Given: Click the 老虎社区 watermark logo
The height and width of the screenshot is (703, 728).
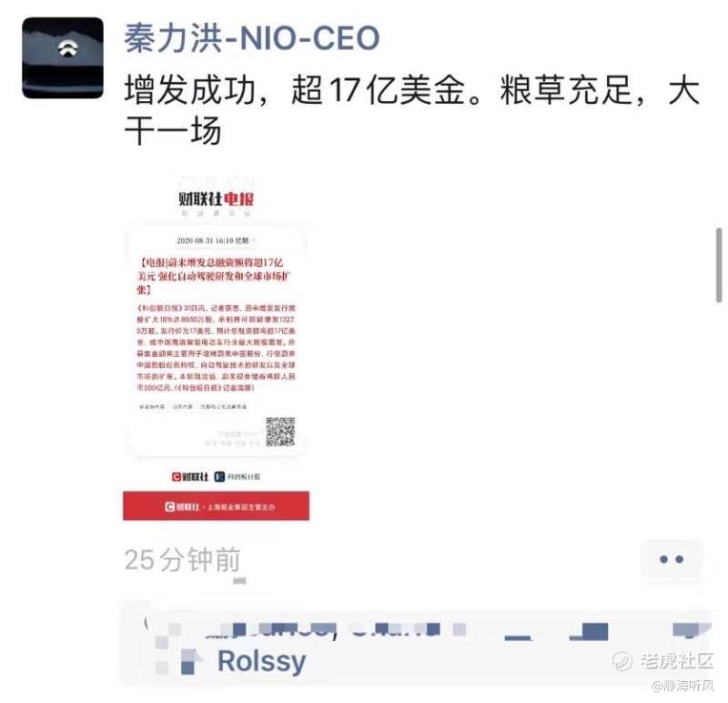Looking at the screenshot, I should [662, 661].
